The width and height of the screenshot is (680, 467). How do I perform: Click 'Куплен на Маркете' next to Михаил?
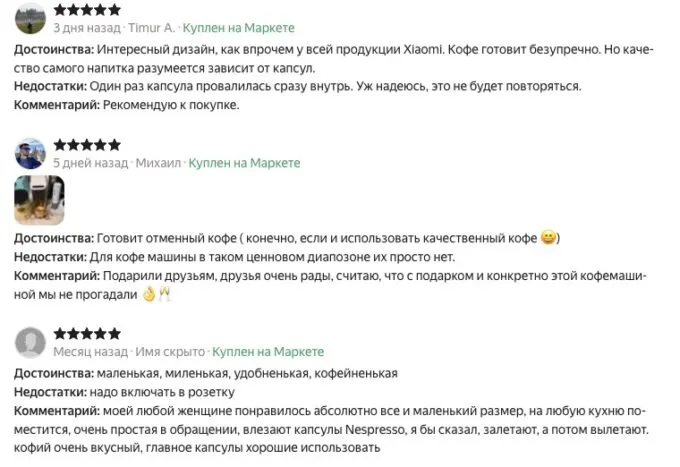pyautogui.click(x=244, y=162)
